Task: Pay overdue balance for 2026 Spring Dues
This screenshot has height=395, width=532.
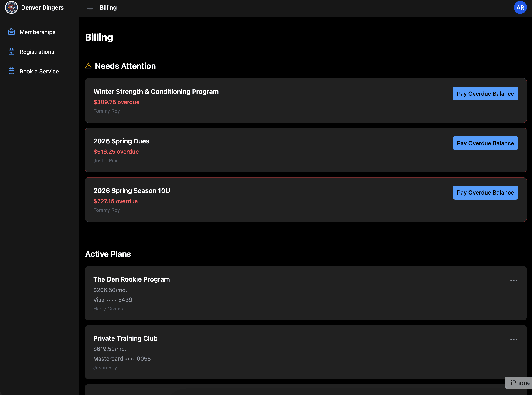Action: pyautogui.click(x=485, y=143)
